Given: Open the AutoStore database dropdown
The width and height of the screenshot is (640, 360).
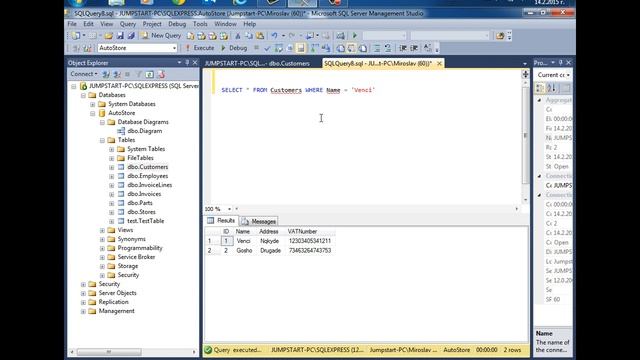Looking at the screenshot, I should [174, 48].
